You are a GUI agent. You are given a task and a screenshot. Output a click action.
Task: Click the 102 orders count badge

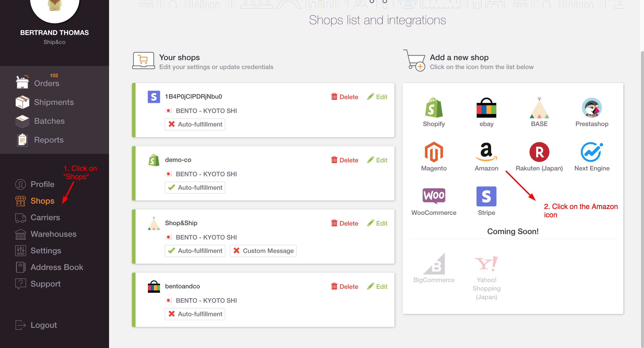54,75
